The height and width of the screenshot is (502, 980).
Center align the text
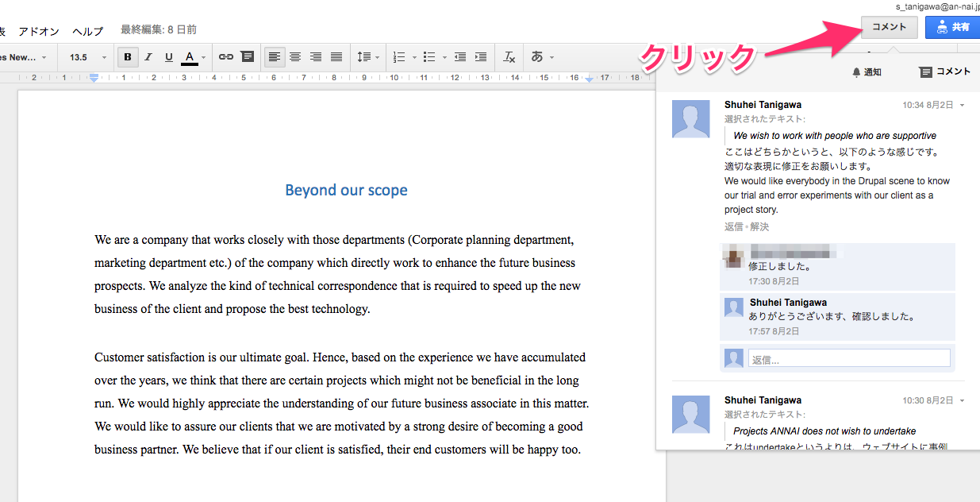point(295,57)
